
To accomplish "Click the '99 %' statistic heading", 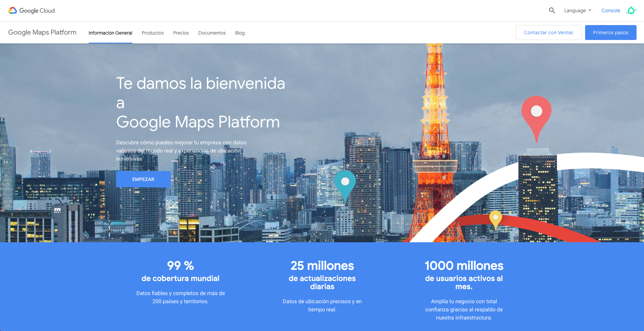I will click(x=180, y=266).
